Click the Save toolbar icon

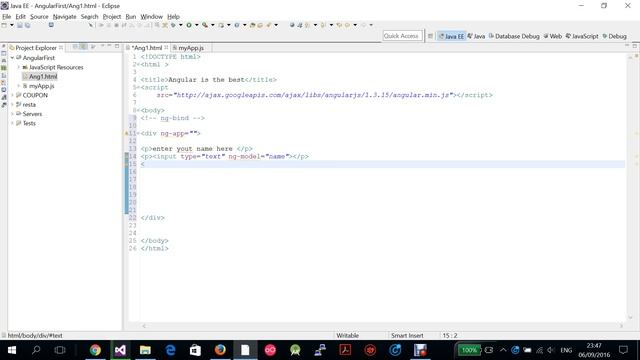pos(20,25)
